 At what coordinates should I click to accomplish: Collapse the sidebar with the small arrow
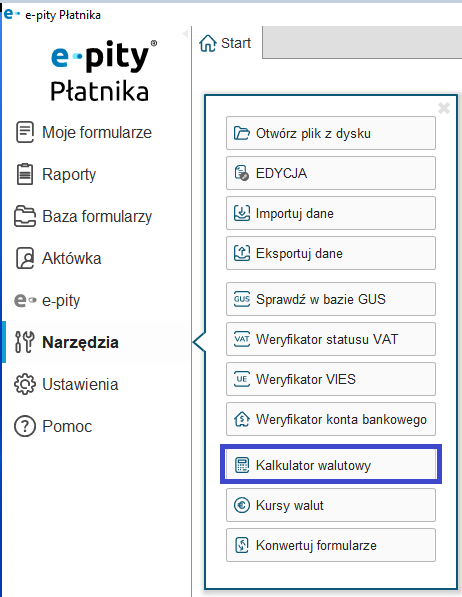tap(185, 34)
